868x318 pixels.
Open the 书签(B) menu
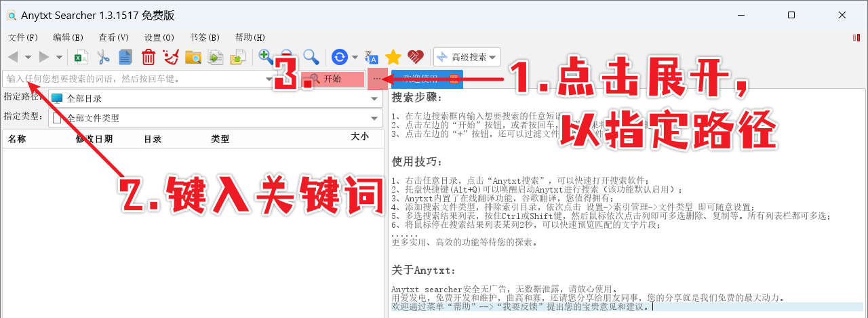[204, 37]
